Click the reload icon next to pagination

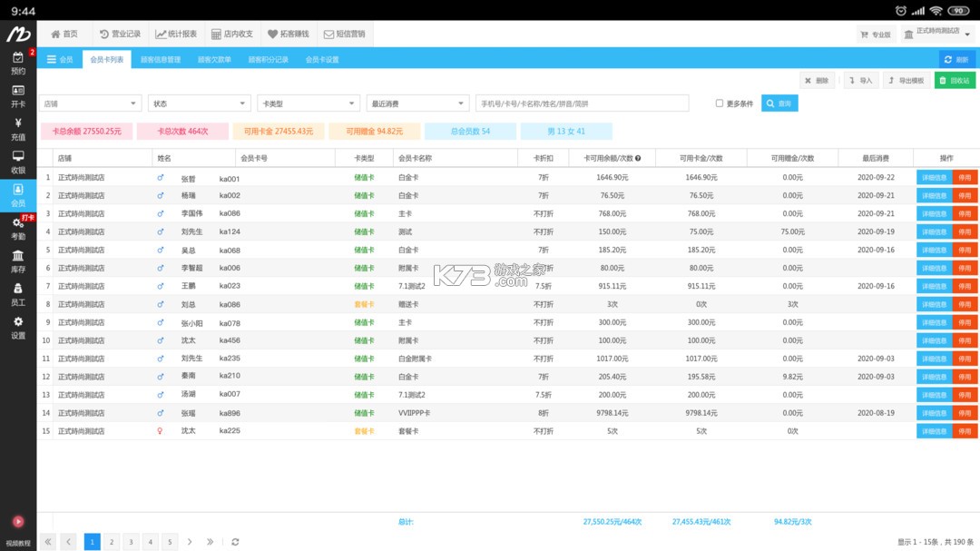(x=235, y=542)
